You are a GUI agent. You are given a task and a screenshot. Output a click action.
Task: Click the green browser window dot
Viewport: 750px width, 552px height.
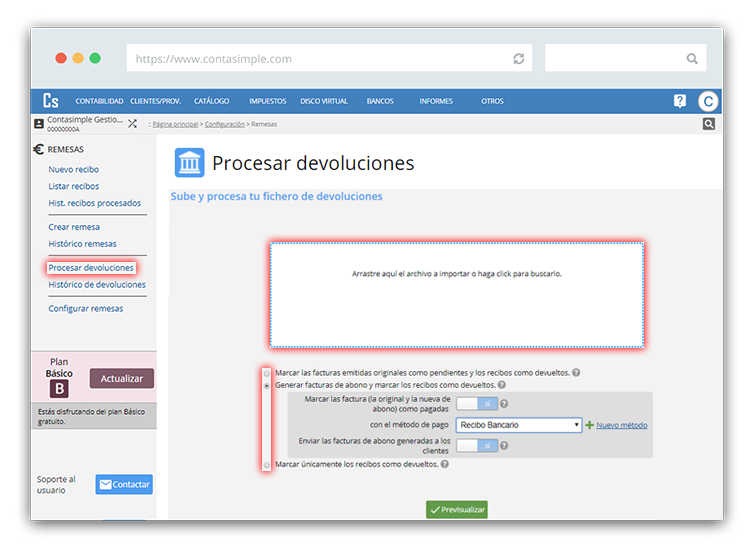click(x=95, y=58)
